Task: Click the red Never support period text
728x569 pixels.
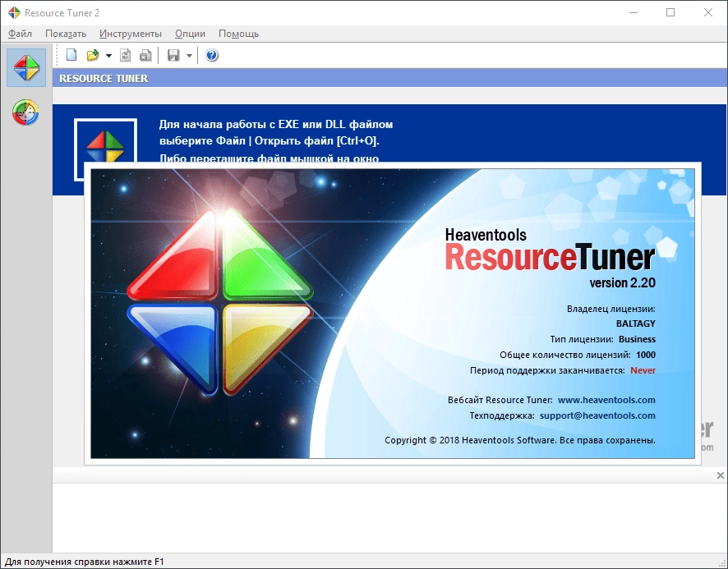Action: tap(643, 370)
